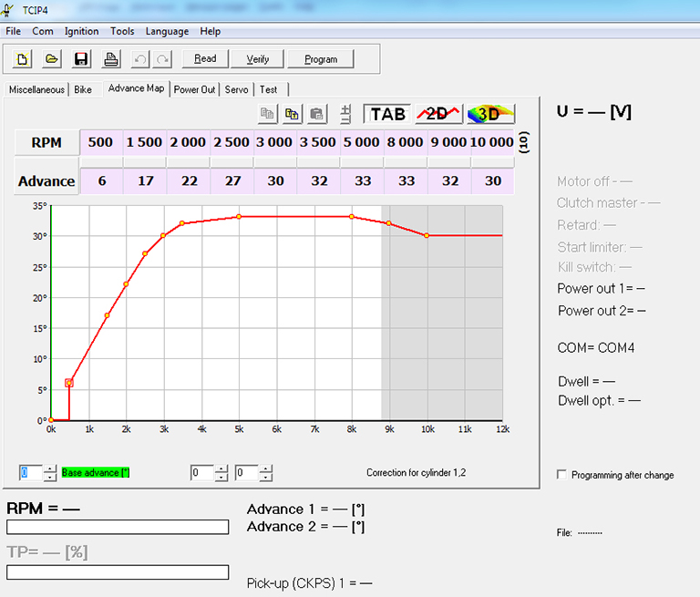This screenshot has height=597, width=700.
Task: Click the Verify button
Action: tap(258, 59)
